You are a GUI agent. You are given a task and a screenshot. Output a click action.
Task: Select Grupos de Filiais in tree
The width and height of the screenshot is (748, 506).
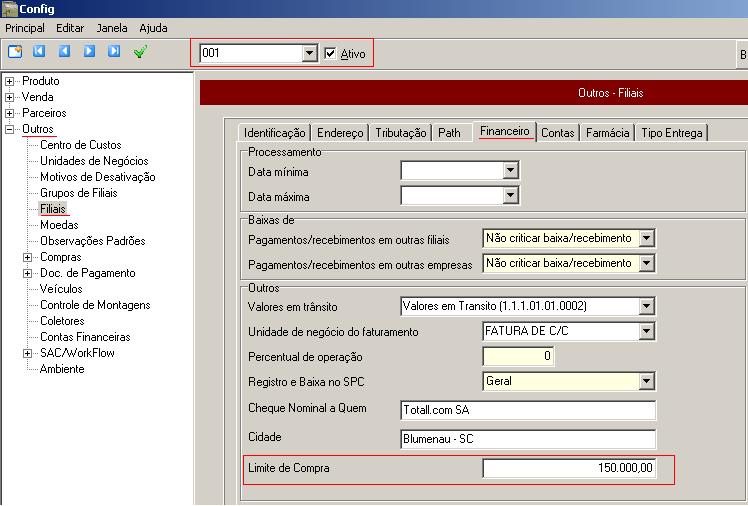click(x=79, y=193)
